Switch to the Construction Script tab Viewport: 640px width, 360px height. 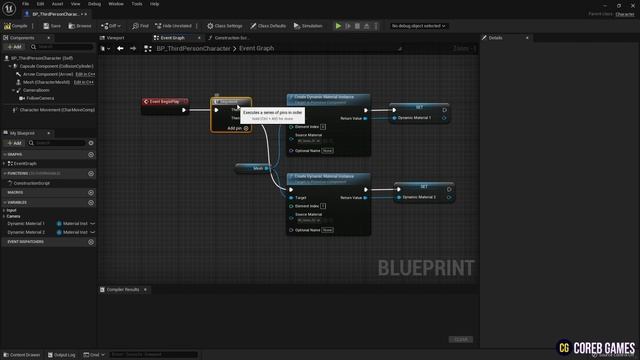[x=229, y=38]
